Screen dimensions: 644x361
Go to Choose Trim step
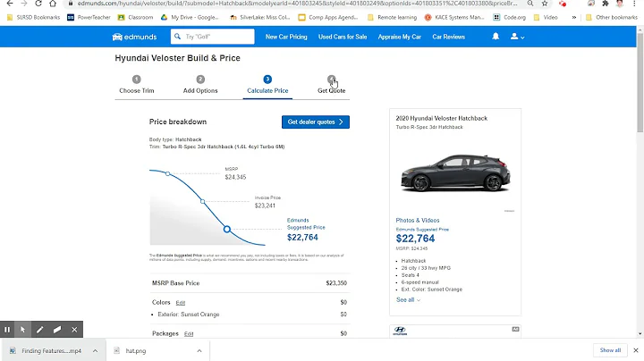coord(136,85)
